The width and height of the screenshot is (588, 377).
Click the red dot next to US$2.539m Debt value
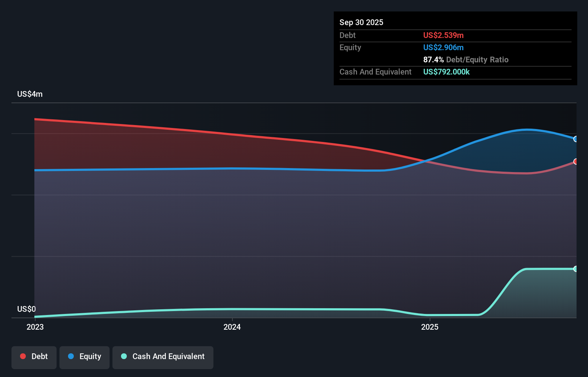tap(443, 35)
